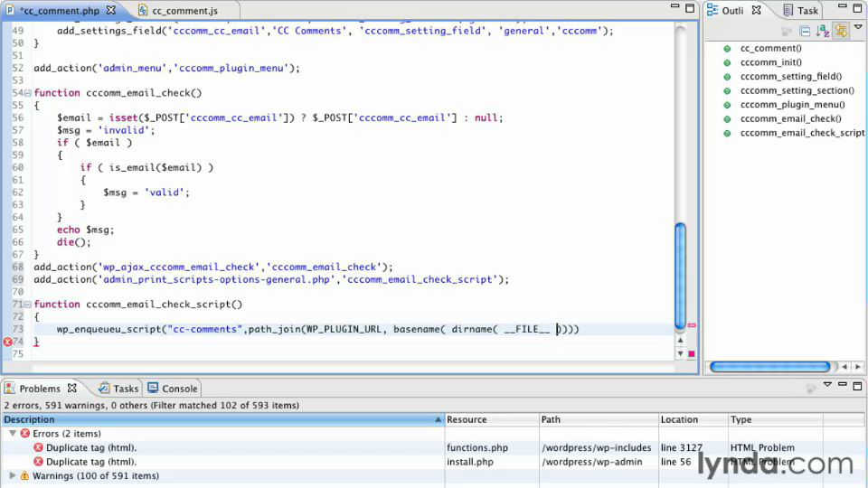Select cccomm_plugin_menu() in outline

coord(792,105)
